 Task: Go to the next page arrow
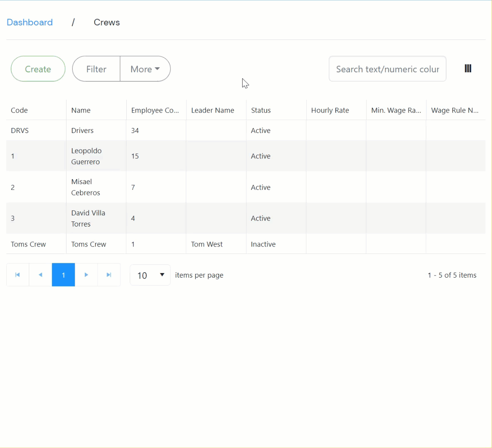(86, 275)
